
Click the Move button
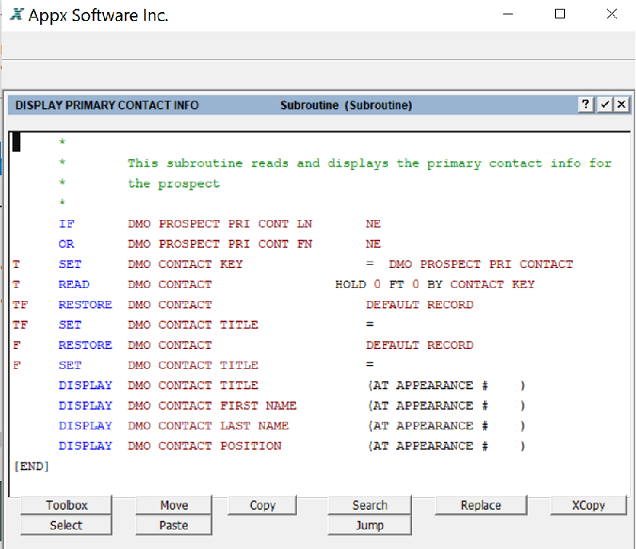174,505
